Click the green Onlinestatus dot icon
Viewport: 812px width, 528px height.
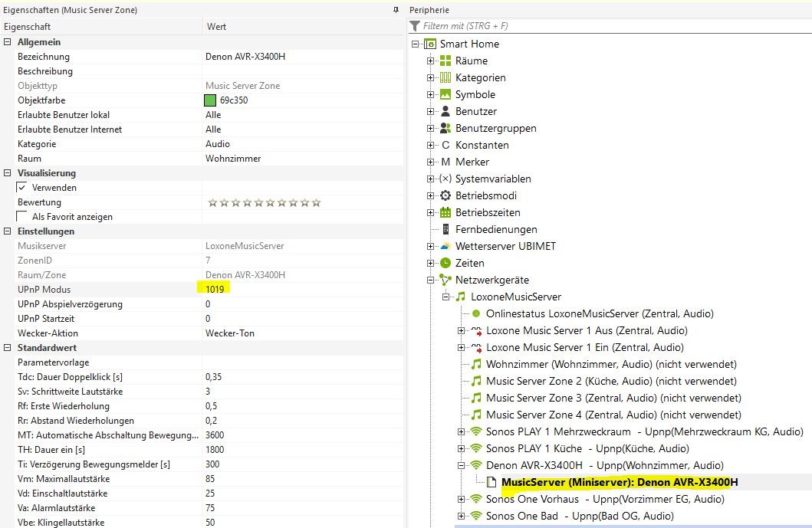[x=476, y=313]
